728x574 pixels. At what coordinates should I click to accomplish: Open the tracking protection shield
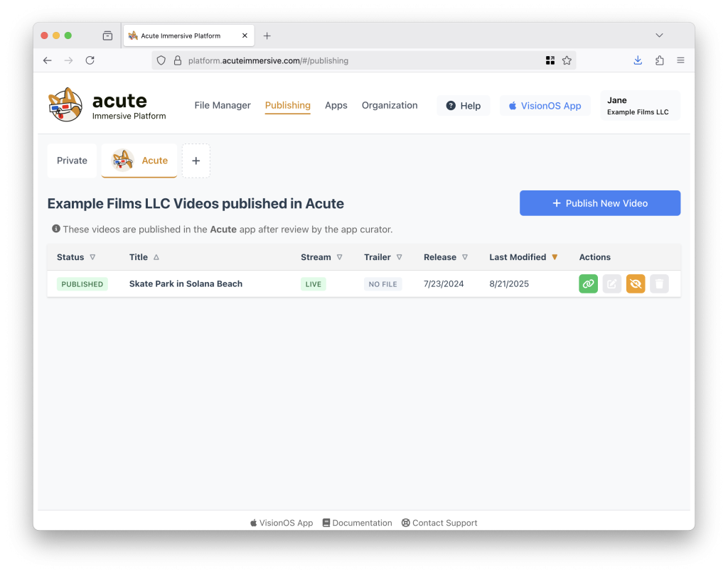click(x=161, y=60)
